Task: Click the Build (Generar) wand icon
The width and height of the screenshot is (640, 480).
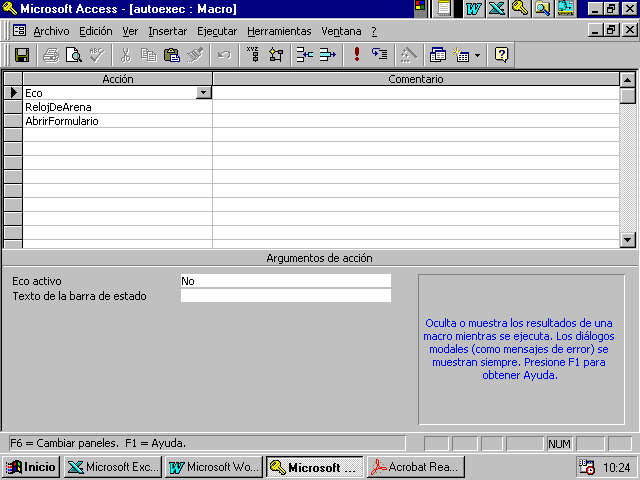Action: tap(409, 55)
